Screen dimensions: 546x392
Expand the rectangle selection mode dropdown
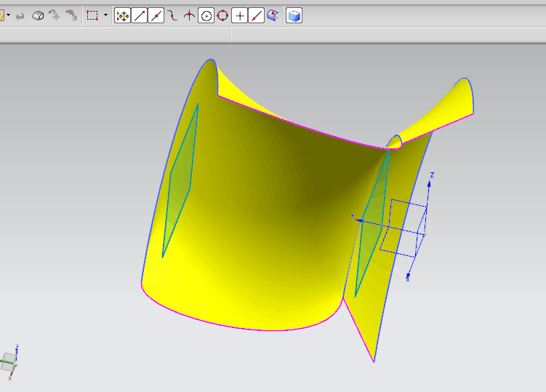coord(105,15)
